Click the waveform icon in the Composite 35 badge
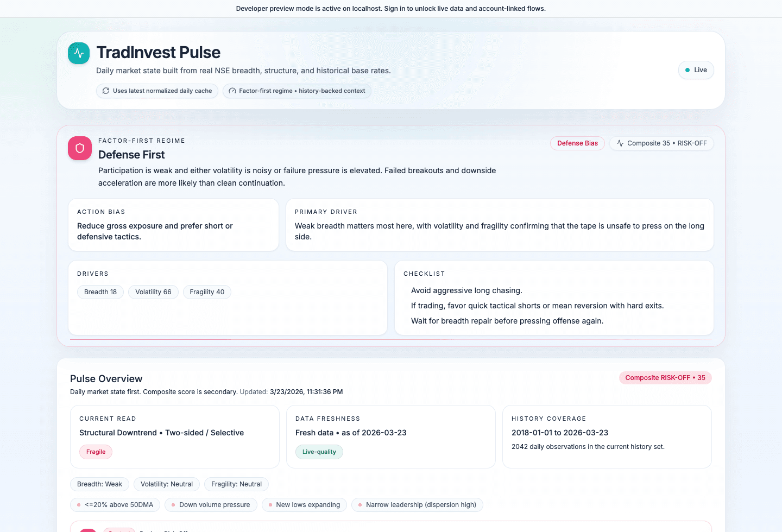The height and width of the screenshot is (532, 782). coord(619,143)
